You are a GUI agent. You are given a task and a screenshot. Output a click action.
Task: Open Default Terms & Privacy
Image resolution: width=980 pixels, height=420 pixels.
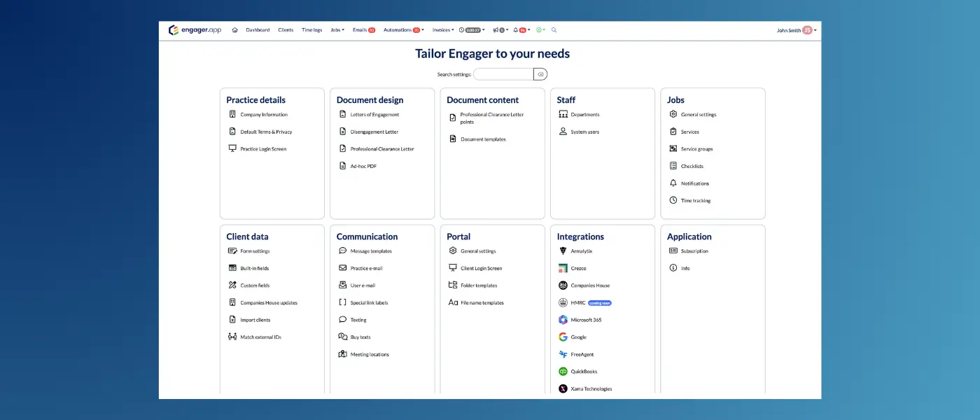[266, 132]
